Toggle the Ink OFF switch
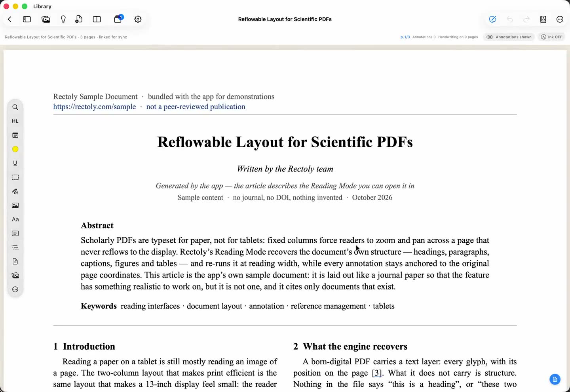The image size is (570, 392). (551, 37)
